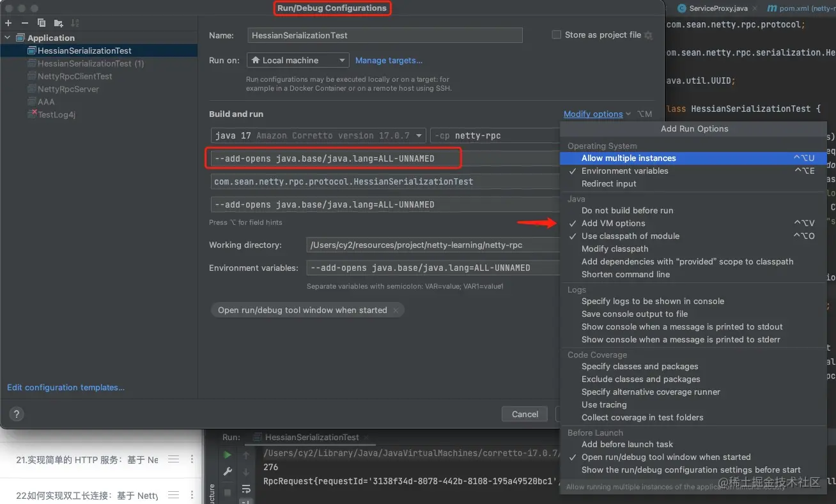The image size is (836, 504).
Task: Click the list handle icon for article 21
Action: [173, 459]
